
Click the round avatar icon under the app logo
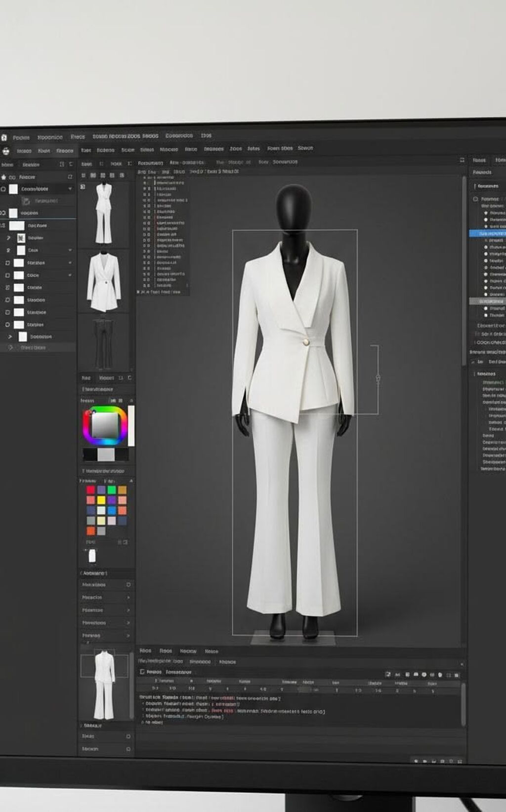coord(5,151)
